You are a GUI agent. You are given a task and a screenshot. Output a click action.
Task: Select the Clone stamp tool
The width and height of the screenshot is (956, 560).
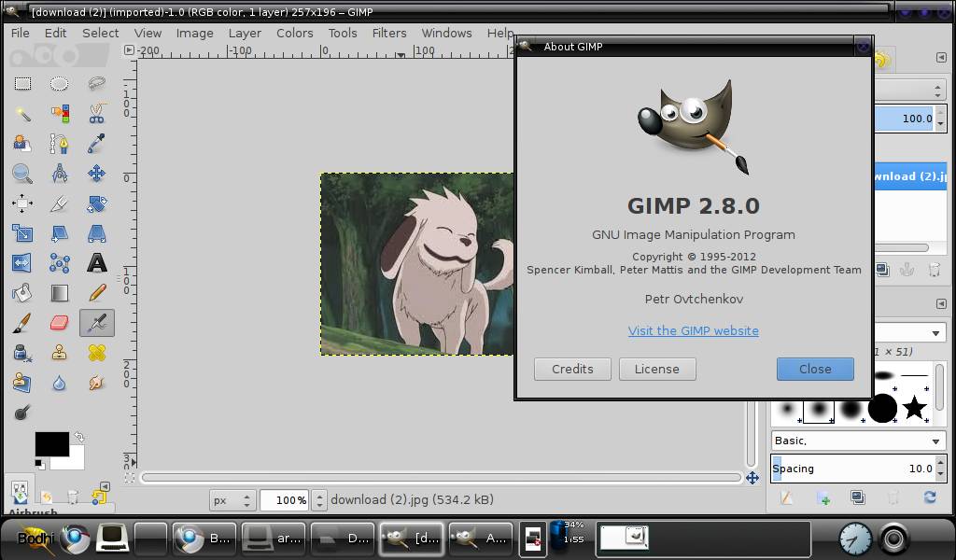[x=59, y=353]
